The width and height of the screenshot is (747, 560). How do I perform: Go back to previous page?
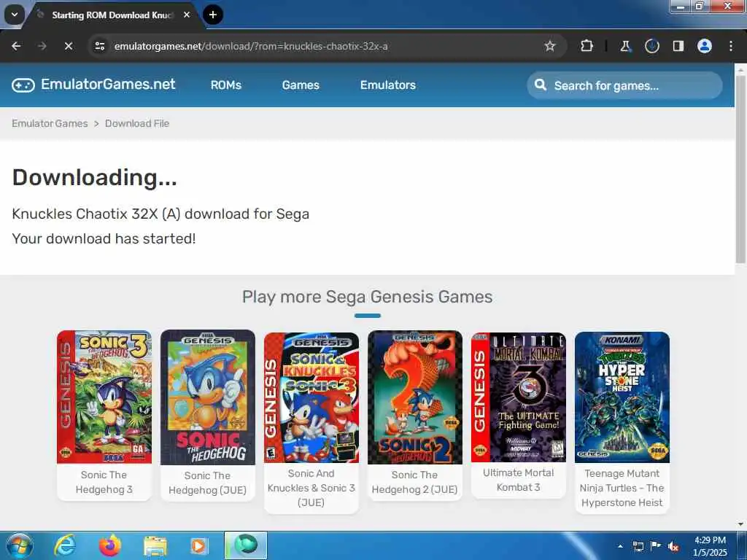(16, 46)
